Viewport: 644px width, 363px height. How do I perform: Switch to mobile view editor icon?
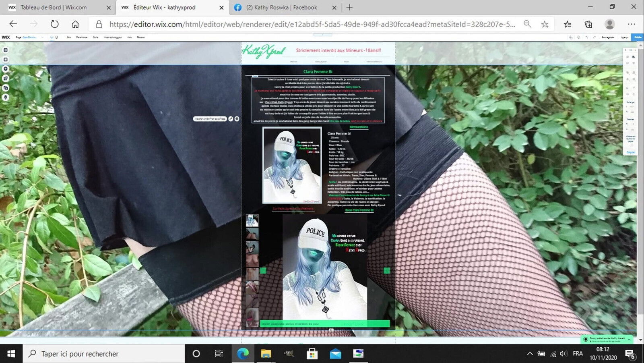point(57,37)
